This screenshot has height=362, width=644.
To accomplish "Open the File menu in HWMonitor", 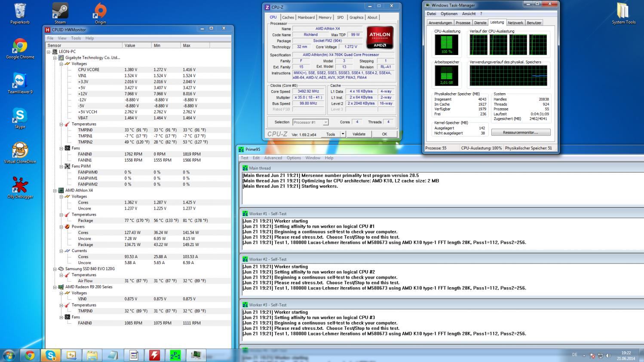I will tap(50, 38).
